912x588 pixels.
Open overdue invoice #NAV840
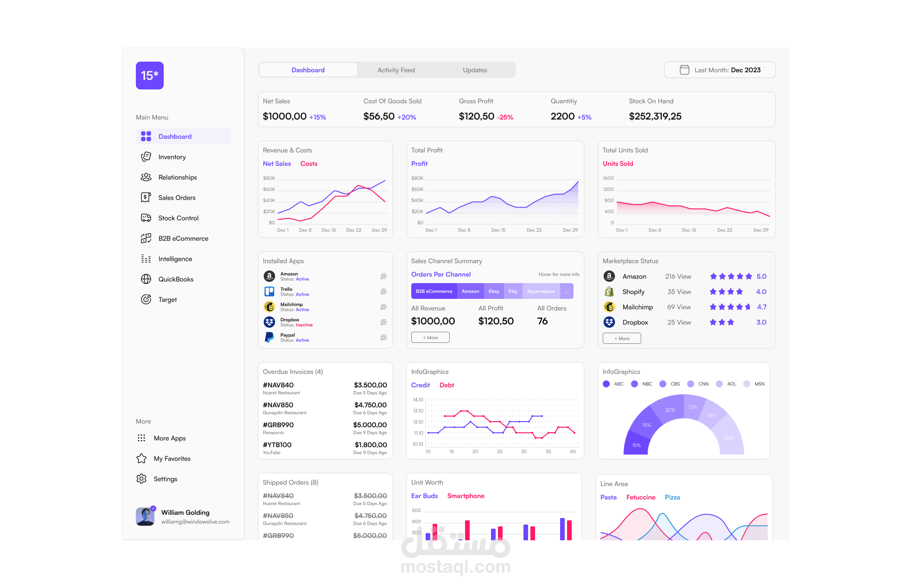tap(278, 385)
